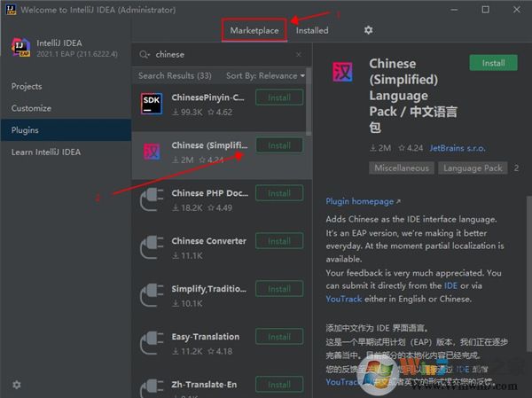Click the large Chinese language pack icon in details
Viewport: 532px width, 398px height.
click(x=342, y=72)
